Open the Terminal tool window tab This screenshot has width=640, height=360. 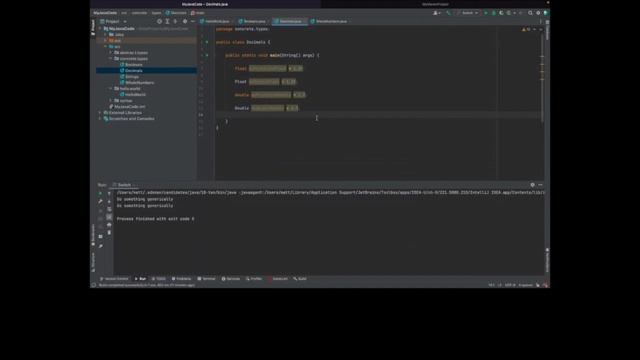[x=207, y=279]
